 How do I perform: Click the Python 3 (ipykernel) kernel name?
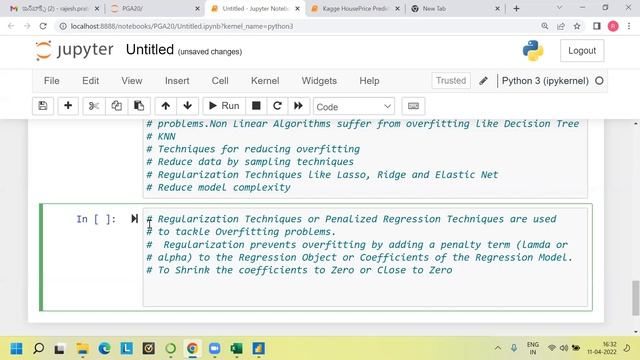pyautogui.click(x=545, y=81)
